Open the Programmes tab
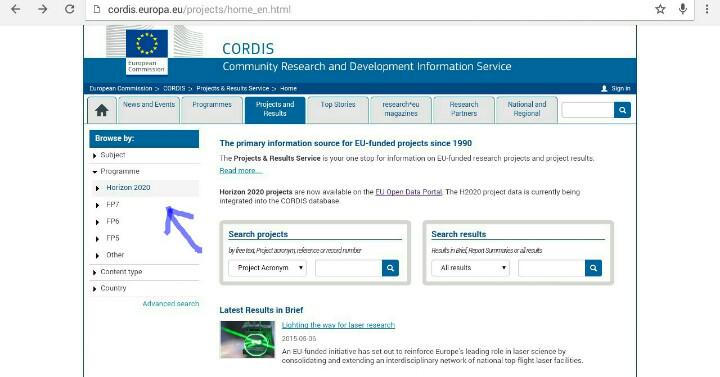This screenshot has width=720, height=377. pyautogui.click(x=212, y=109)
